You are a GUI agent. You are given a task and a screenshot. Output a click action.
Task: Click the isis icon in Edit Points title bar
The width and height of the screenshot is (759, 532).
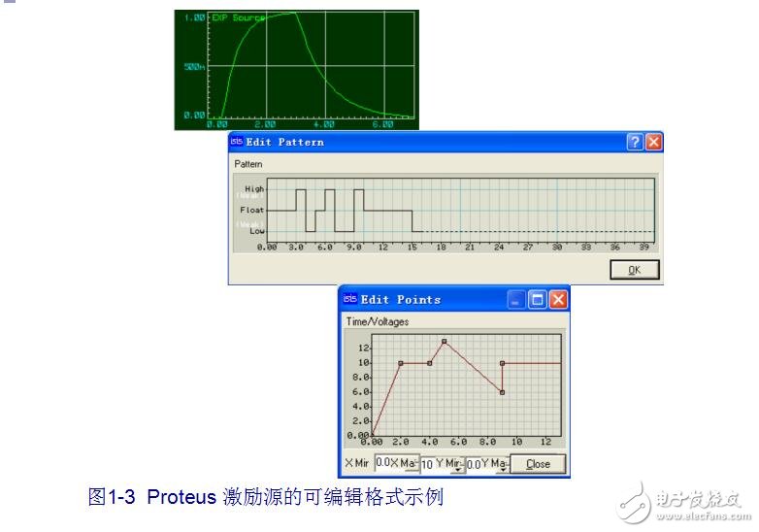(x=349, y=299)
